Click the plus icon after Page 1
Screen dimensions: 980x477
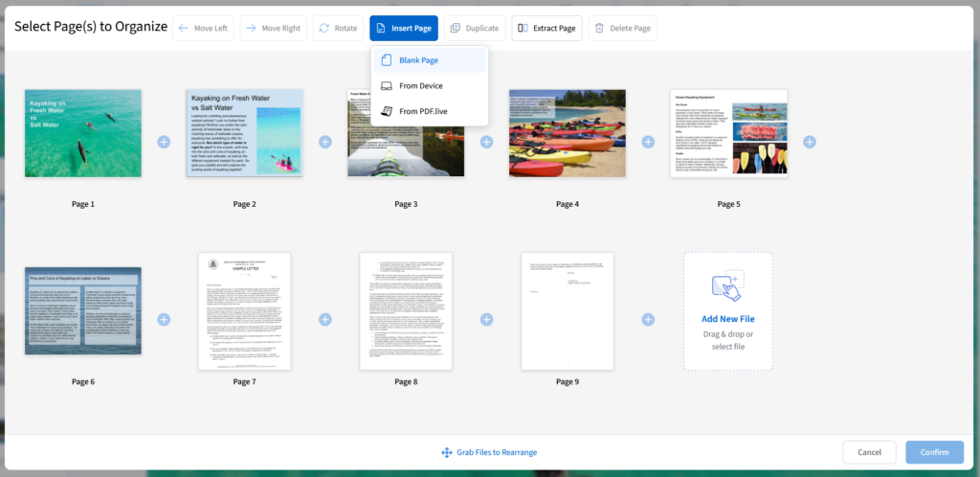pyautogui.click(x=164, y=142)
